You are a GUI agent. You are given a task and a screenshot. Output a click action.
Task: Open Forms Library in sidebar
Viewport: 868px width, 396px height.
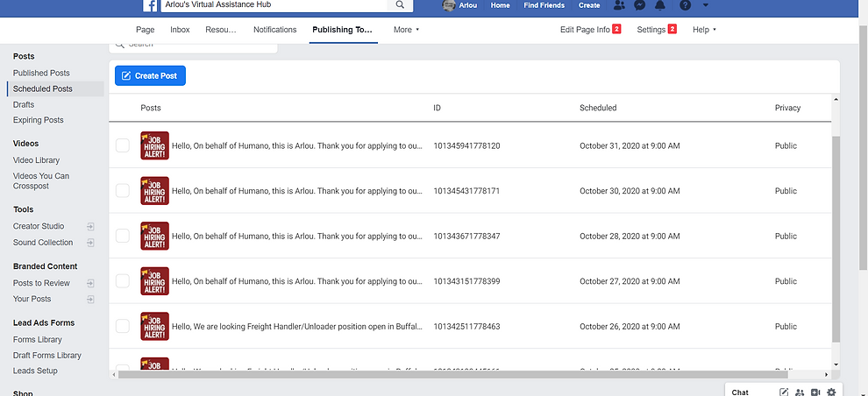click(38, 340)
